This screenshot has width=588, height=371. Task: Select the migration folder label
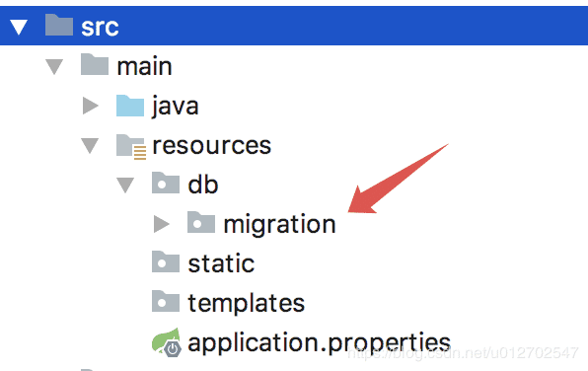[279, 225]
